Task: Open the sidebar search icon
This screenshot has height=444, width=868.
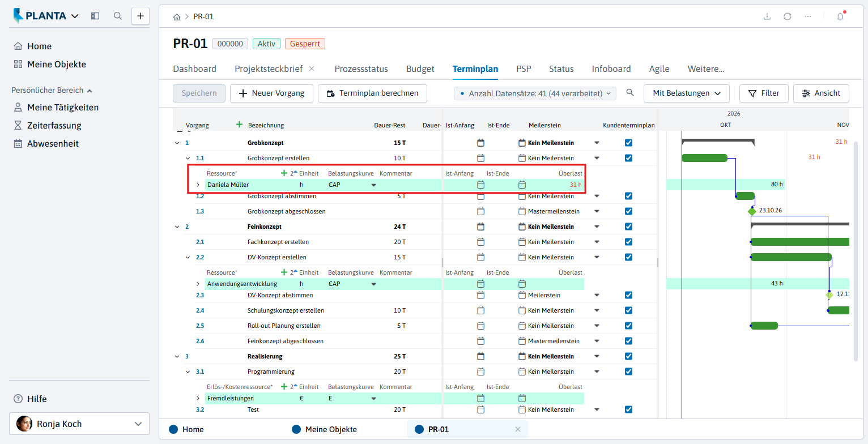Action: (x=118, y=16)
